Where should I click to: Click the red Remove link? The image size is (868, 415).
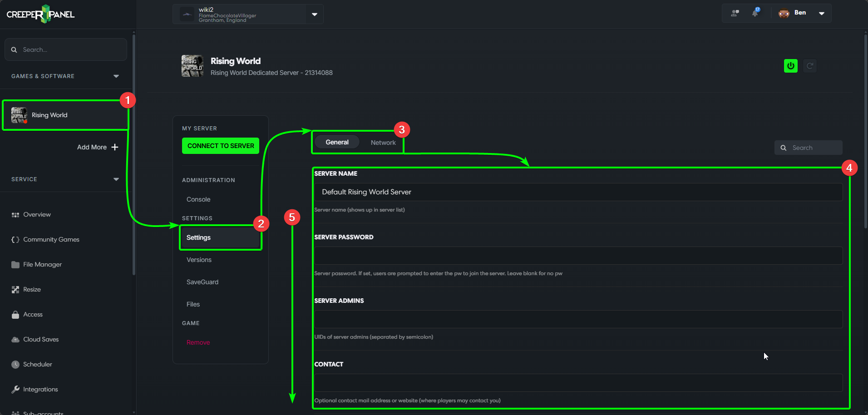click(198, 342)
